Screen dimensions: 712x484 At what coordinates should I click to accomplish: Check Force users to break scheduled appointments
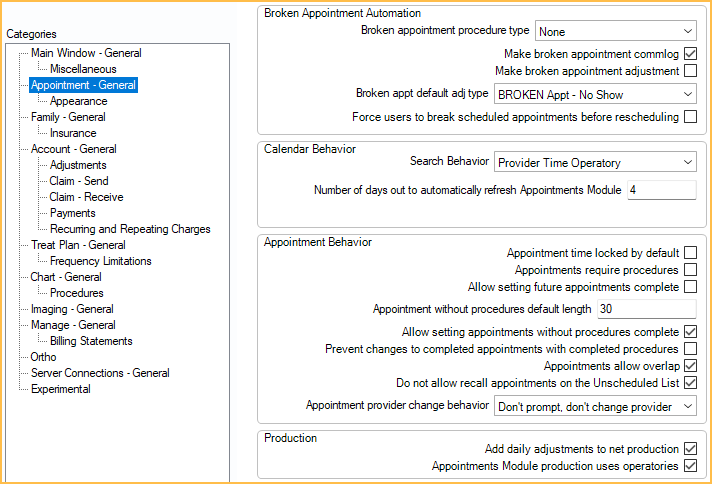pos(690,117)
